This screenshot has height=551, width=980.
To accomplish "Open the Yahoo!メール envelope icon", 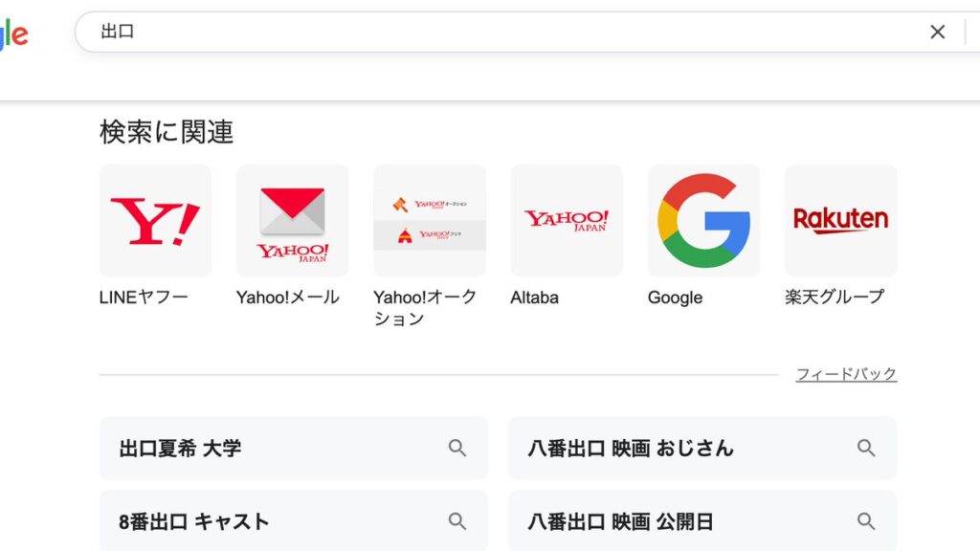I will coord(292,221).
